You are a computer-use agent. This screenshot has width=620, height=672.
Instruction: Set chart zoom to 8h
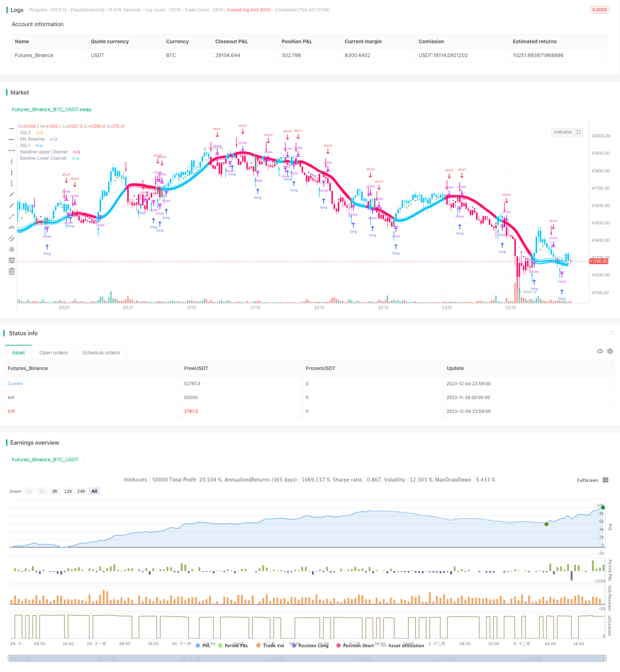click(55, 491)
